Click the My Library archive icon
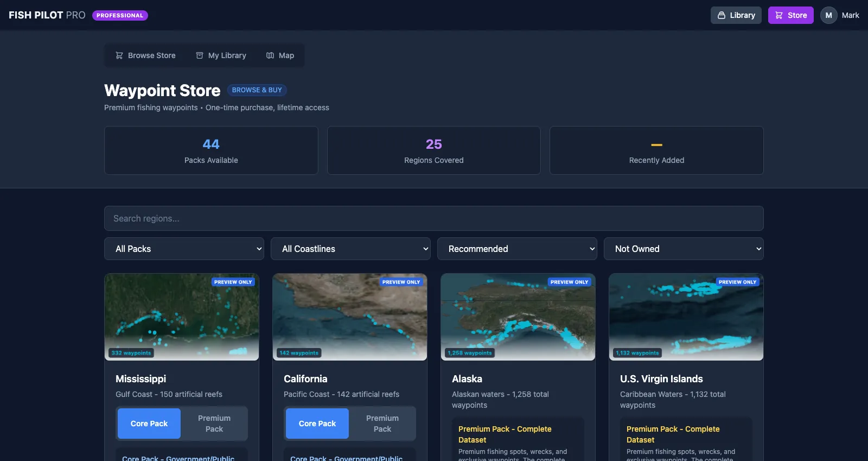This screenshot has height=461, width=868. tap(200, 55)
